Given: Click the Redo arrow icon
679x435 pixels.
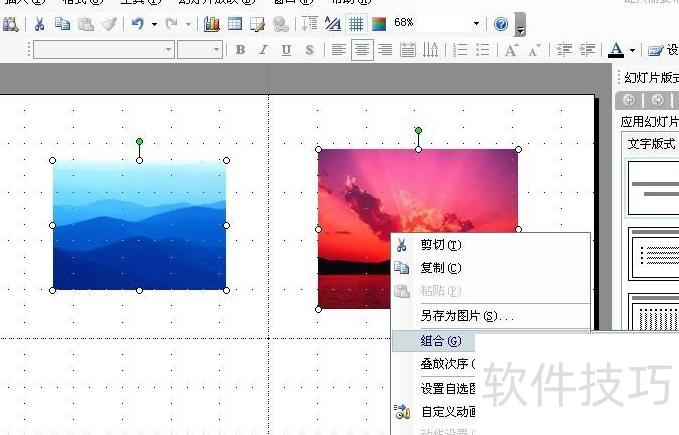Looking at the screenshot, I should point(172,23).
